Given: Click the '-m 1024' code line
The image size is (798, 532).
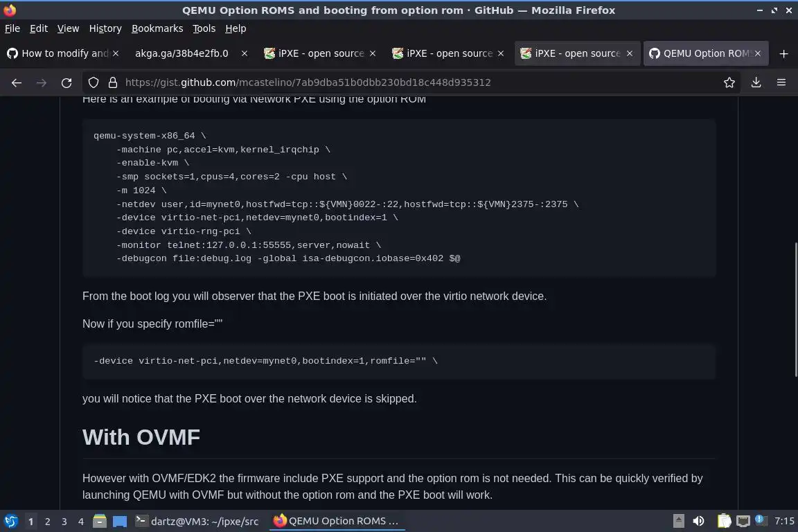Looking at the screenshot, I should pyautogui.click(x=141, y=190).
